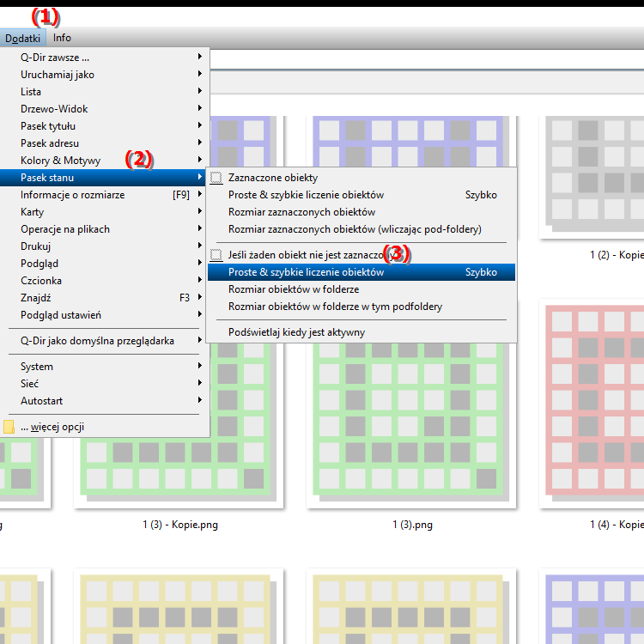Open the Lista submenu

pos(105,92)
